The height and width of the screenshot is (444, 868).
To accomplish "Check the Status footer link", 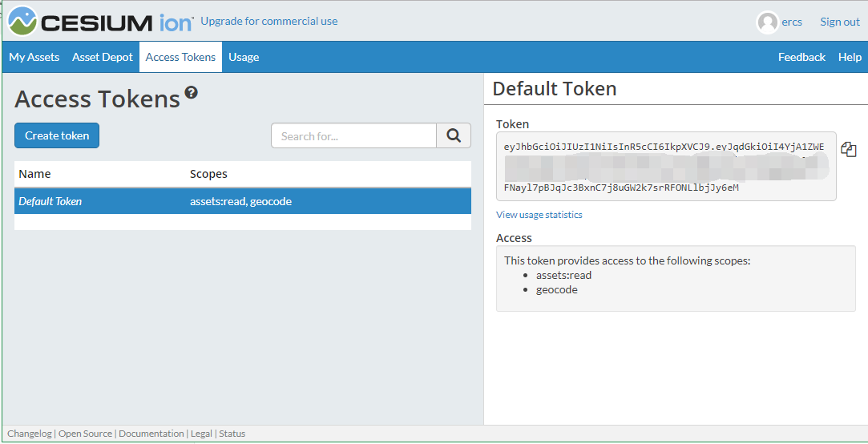I will (232, 434).
